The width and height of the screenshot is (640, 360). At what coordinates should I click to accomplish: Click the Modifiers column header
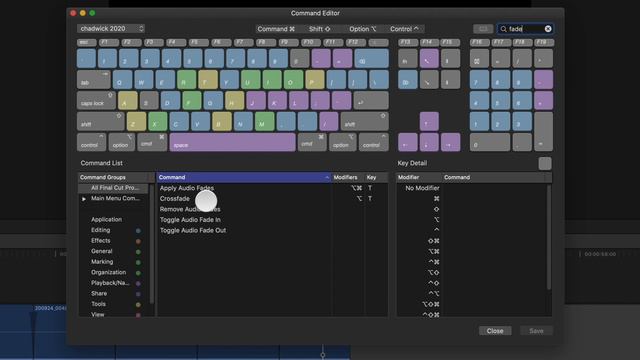click(x=348, y=177)
